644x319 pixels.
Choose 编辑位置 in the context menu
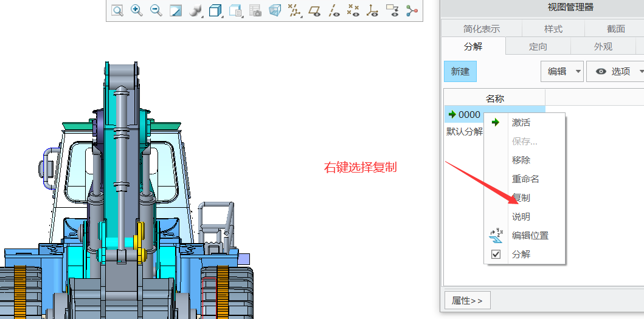(x=530, y=236)
